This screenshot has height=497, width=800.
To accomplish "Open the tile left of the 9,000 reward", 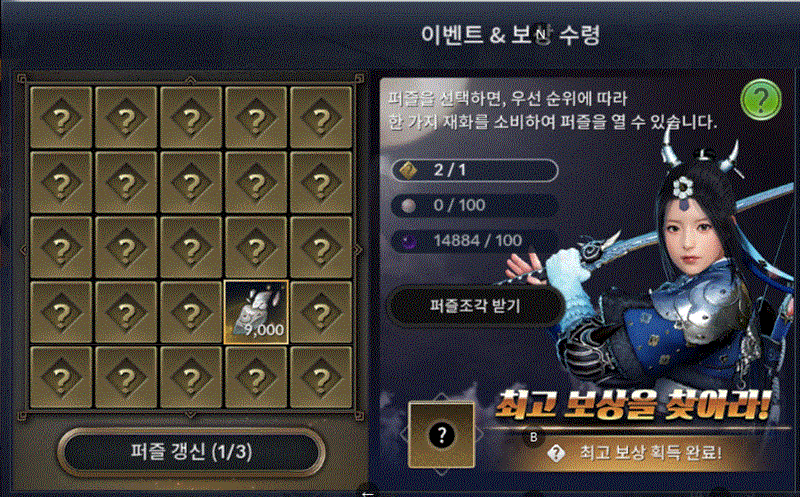I will pyautogui.click(x=191, y=312).
